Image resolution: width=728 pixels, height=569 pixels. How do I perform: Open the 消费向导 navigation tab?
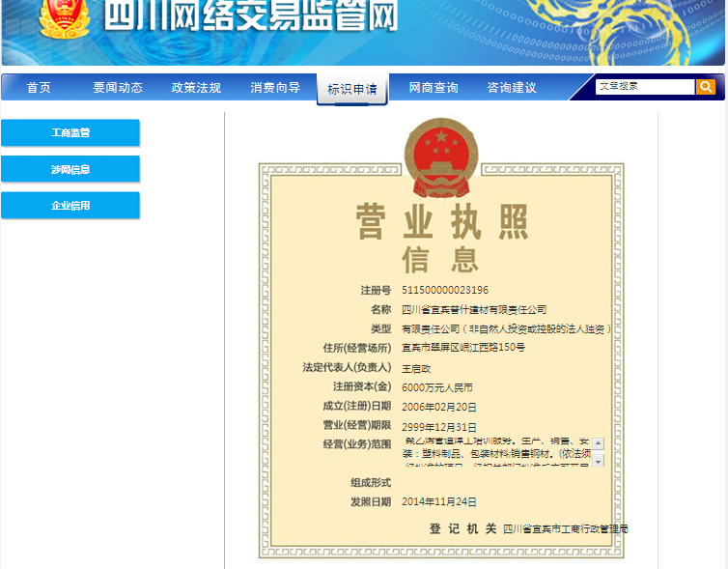[x=275, y=87]
